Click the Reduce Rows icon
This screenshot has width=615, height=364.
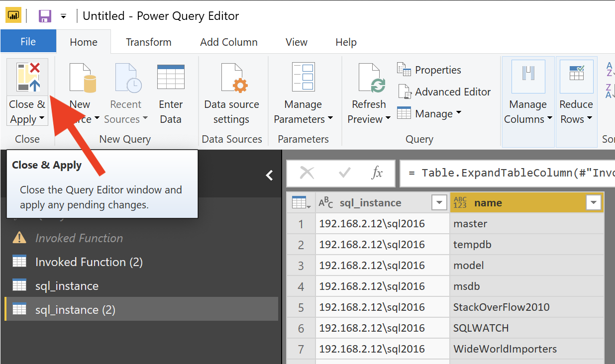(x=576, y=77)
